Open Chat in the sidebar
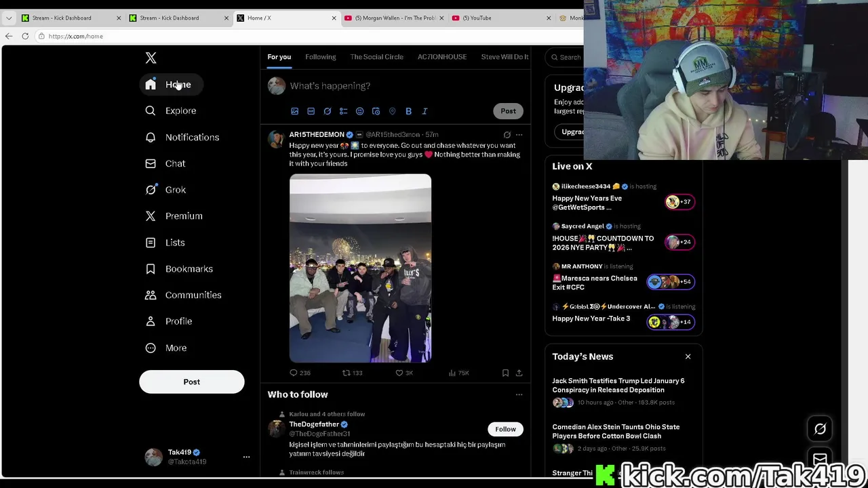The height and width of the screenshot is (488, 868). pos(165,163)
